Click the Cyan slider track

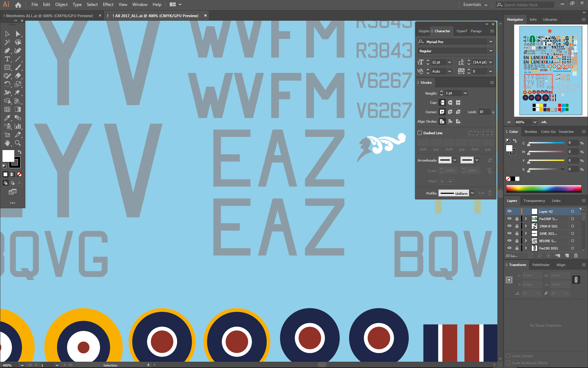(546, 143)
